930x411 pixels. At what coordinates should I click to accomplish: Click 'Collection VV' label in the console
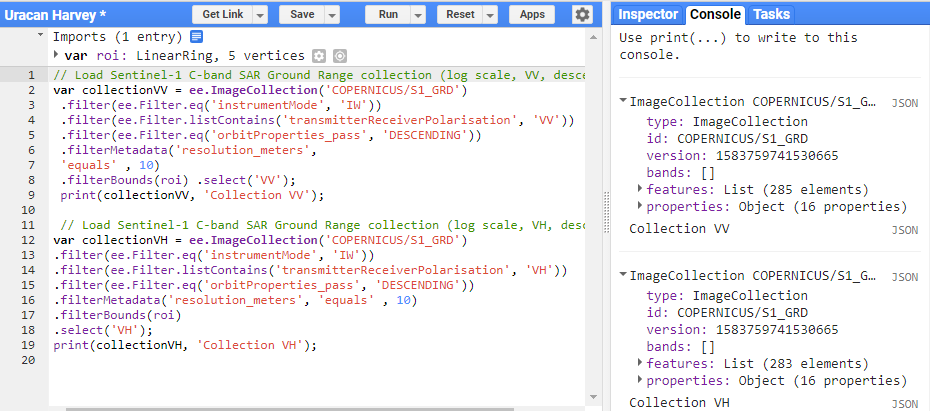tap(679, 228)
